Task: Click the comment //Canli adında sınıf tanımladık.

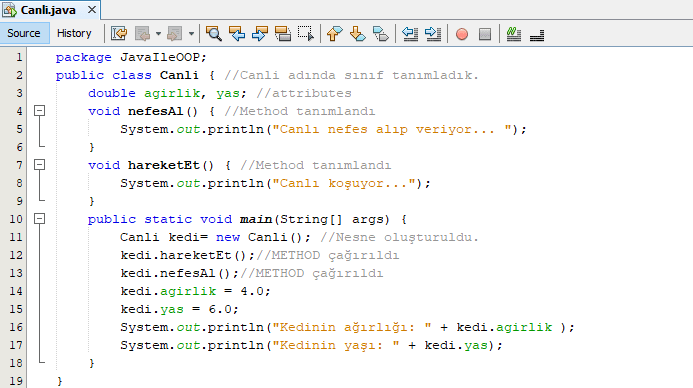Action: [351, 75]
